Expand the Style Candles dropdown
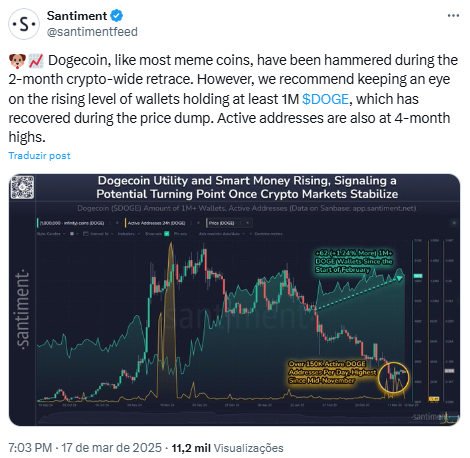 pyautogui.click(x=51, y=234)
